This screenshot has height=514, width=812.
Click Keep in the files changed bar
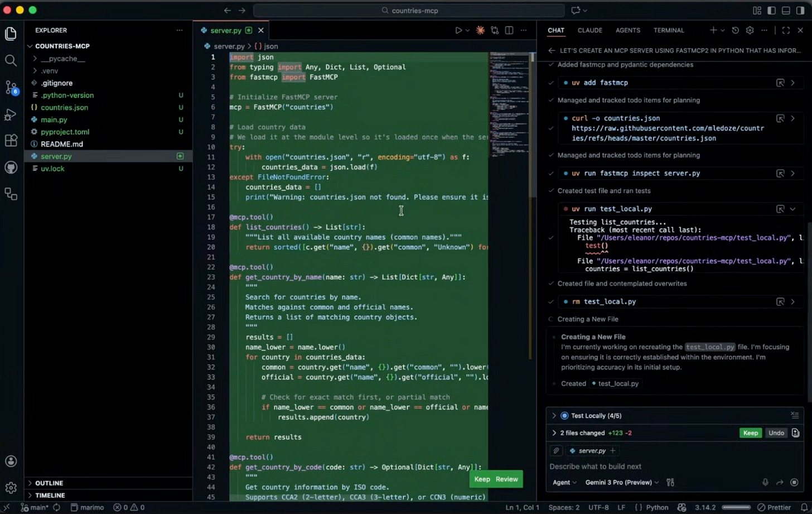click(x=750, y=433)
